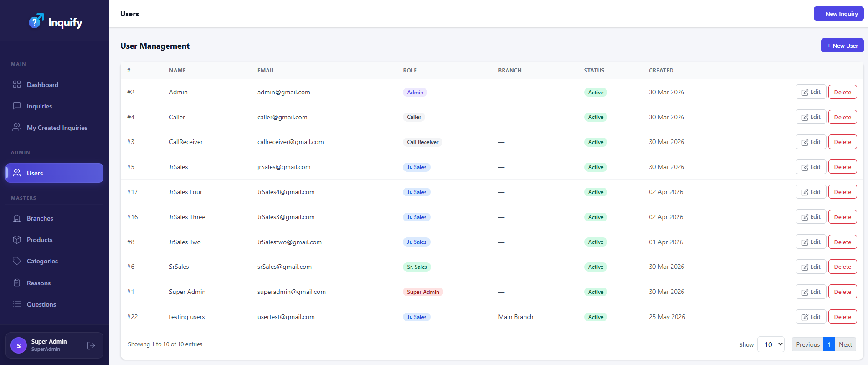This screenshot has width=868, height=365.
Task: Open Reasons master page
Action: click(55, 283)
